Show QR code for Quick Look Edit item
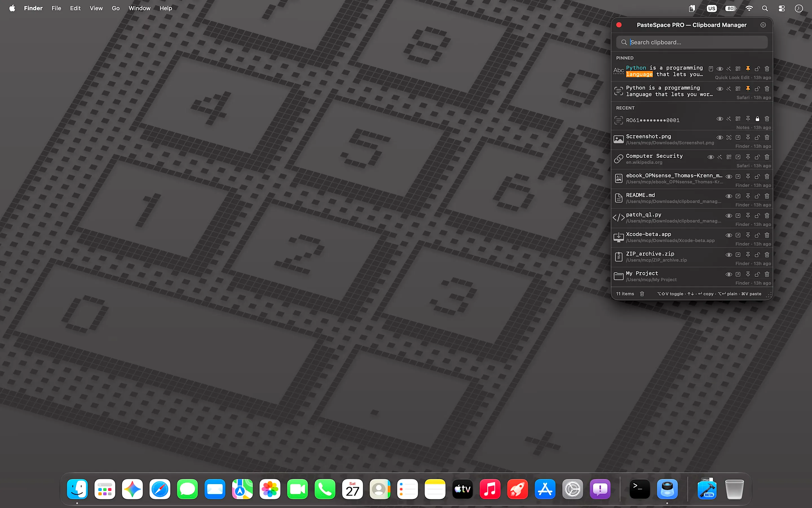This screenshot has height=508, width=812. tap(738, 69)
